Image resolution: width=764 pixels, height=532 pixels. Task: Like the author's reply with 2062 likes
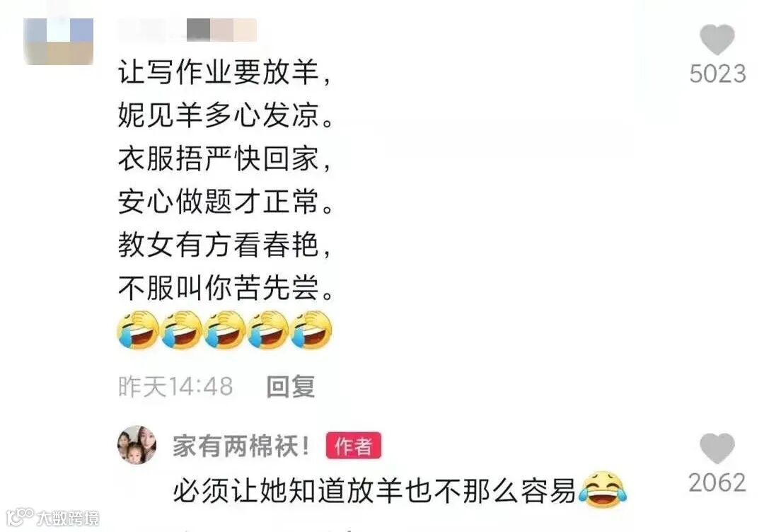(x=717, y=449)
